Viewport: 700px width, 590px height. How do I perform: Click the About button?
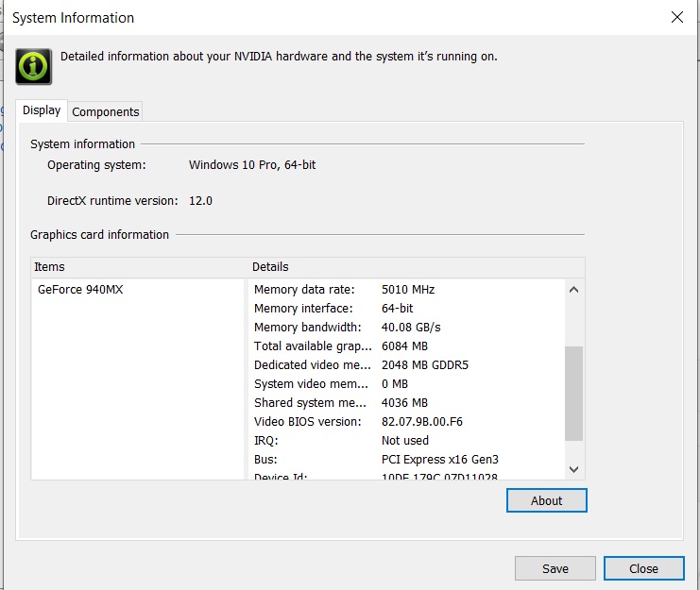point(546,500)
